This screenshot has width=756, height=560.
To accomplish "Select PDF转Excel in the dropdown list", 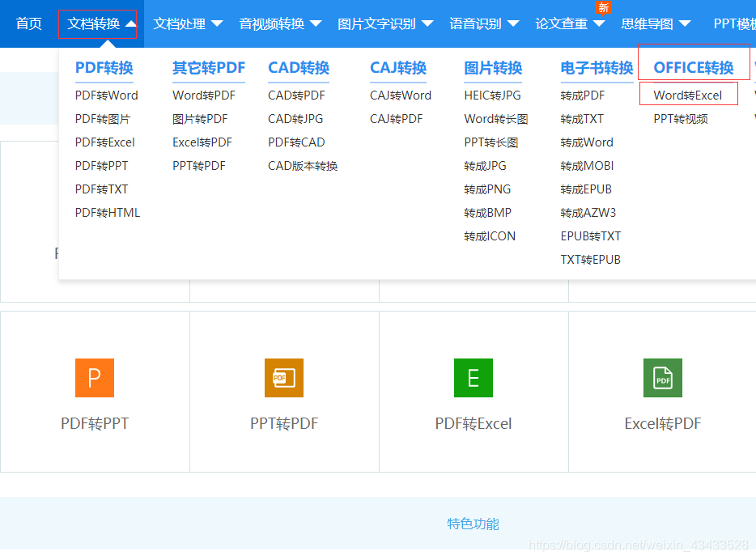I will coord(104,142).
